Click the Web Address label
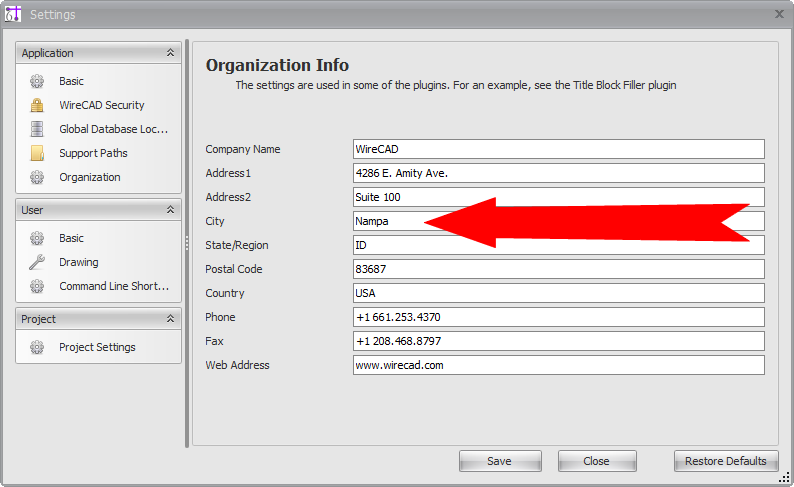This screenshot has height=487, width=794. click(237, 365)
